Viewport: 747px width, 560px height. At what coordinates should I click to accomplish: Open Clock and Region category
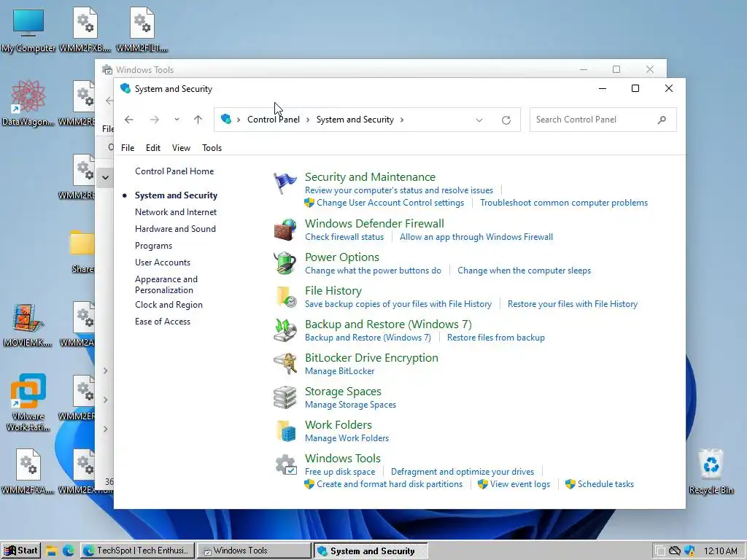[169, 305]
